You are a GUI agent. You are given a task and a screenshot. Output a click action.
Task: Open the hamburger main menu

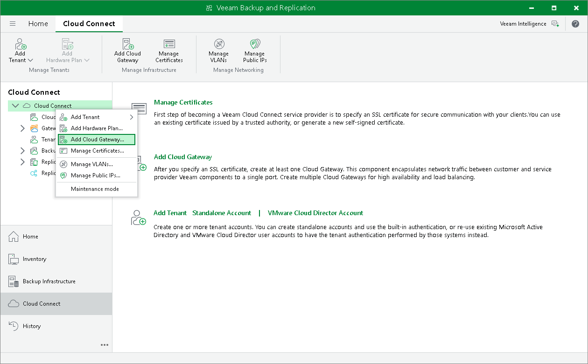click(x=13, y=24)
